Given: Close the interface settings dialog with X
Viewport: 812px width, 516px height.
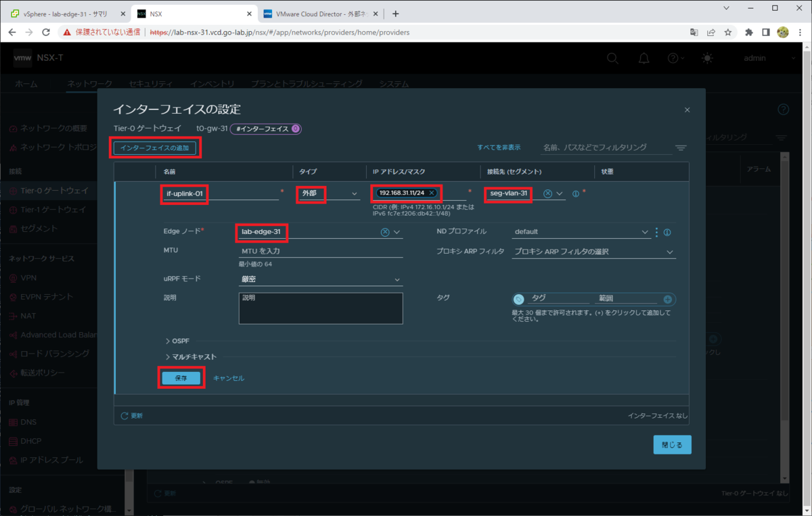Looking at the screenshot, I should coord(687,110).
